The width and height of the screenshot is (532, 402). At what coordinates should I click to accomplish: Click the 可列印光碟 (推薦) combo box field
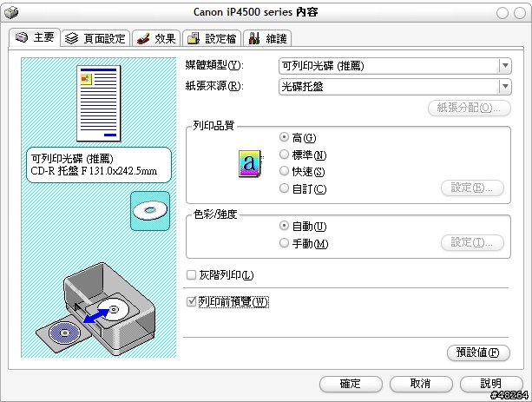[x=395, y=66]
